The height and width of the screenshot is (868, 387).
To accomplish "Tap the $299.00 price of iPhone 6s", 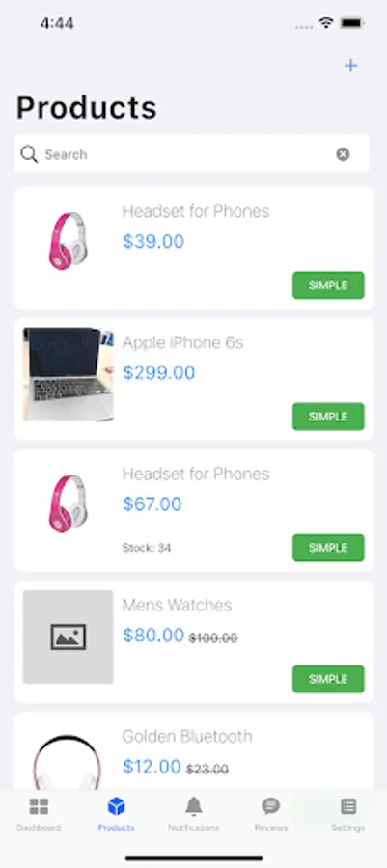I will [159, 373].
